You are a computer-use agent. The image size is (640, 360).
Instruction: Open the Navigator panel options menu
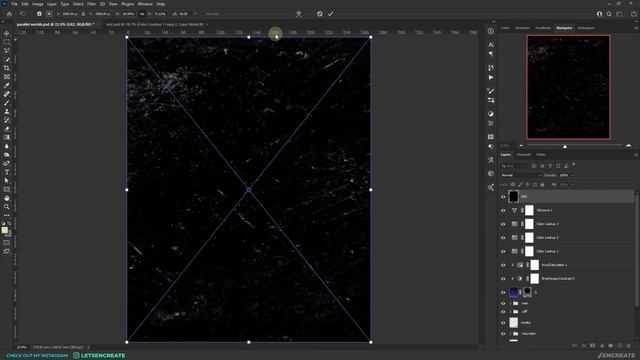(x=636, y=28)
